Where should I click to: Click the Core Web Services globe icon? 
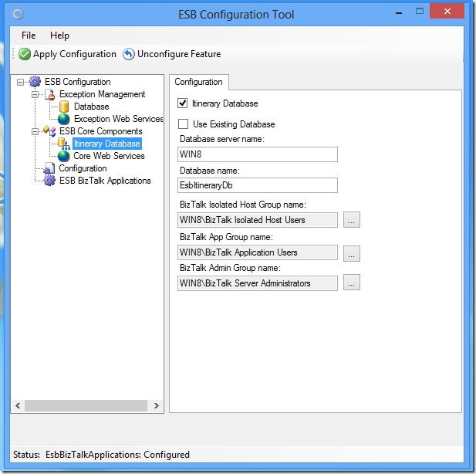(64, 156)
